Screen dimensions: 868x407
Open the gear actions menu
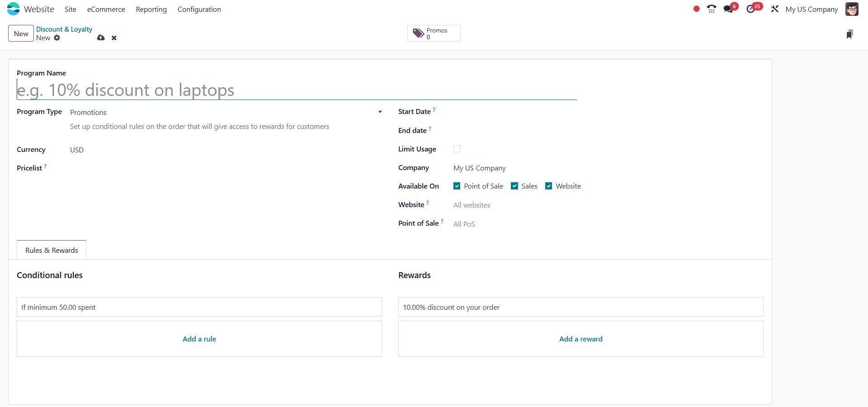tap(57, 38)
